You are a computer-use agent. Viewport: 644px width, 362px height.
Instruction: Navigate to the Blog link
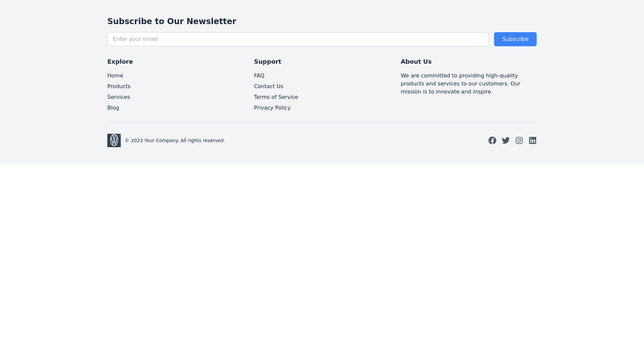tap(113, 108)
